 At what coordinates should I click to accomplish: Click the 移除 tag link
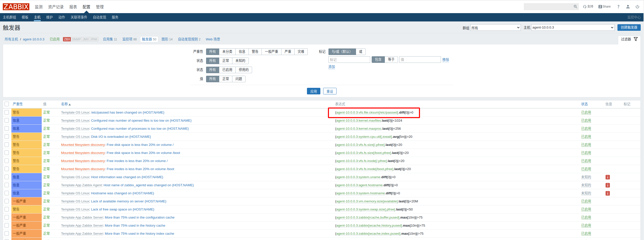tap(446, 60)
